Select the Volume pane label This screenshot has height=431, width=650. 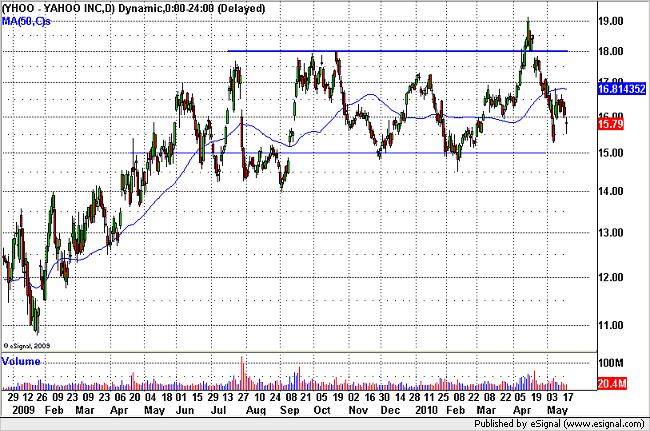click(x=21, y=361)
